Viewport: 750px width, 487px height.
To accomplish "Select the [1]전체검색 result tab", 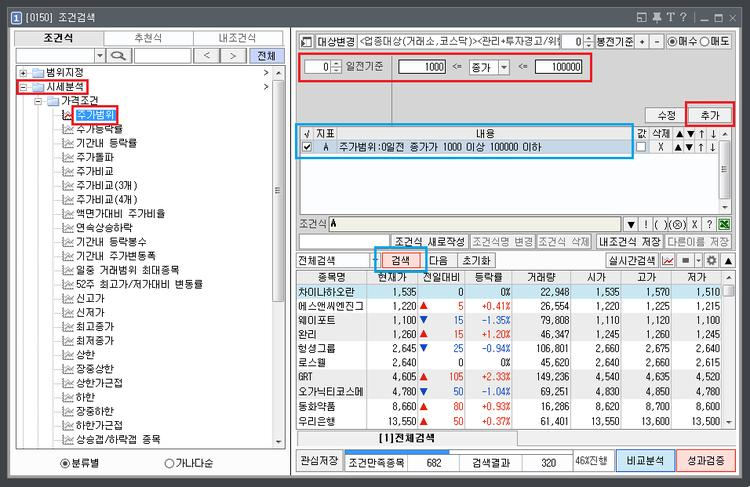I will 407,438.
